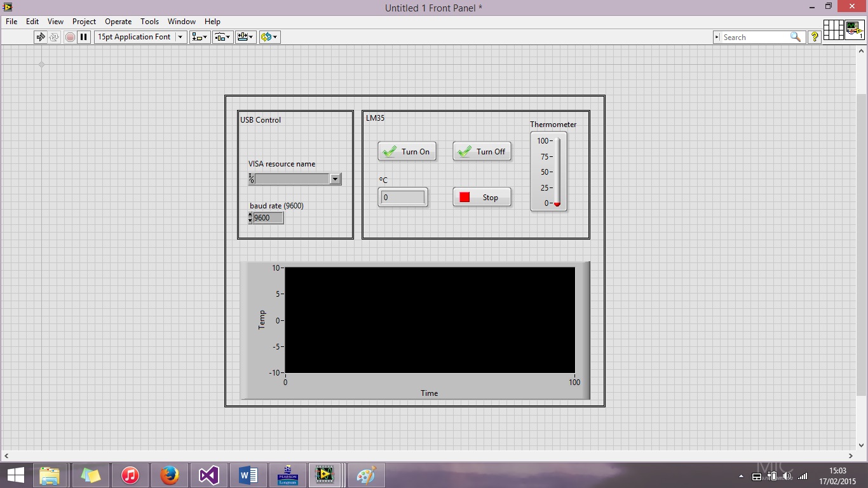Image resolution: width=868 pixels, height=488 pixels.
Task: Open the Operate menu
Action: pyautogui.click(x=118, y=21)
